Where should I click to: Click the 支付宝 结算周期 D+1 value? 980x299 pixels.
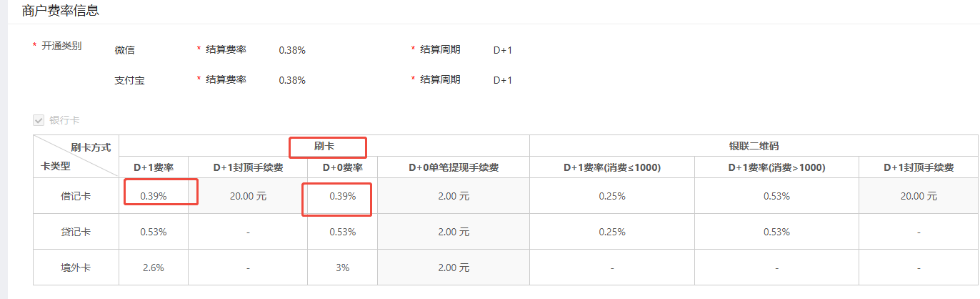pos(503,80)
